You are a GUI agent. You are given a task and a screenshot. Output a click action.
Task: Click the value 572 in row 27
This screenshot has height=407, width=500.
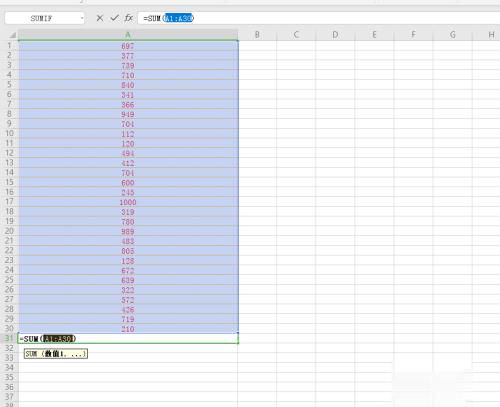(x=128, y=300)
